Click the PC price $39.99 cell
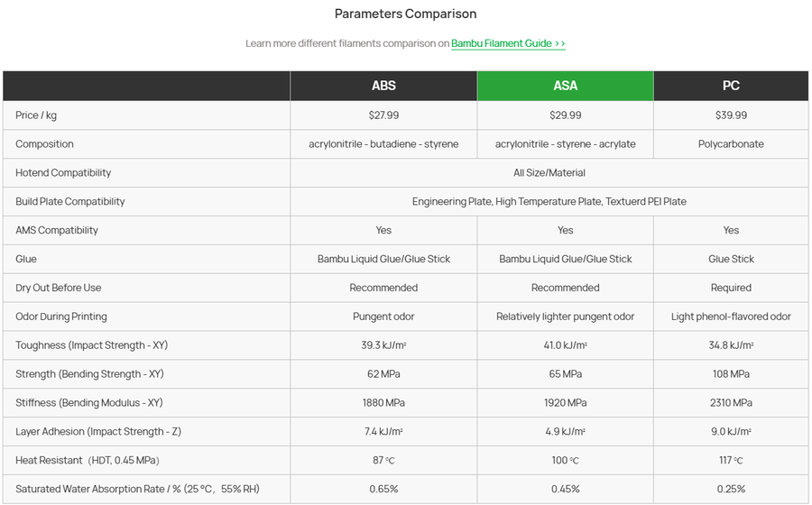Viewport: 812px width, 505px height. click(x=731, y=115)
